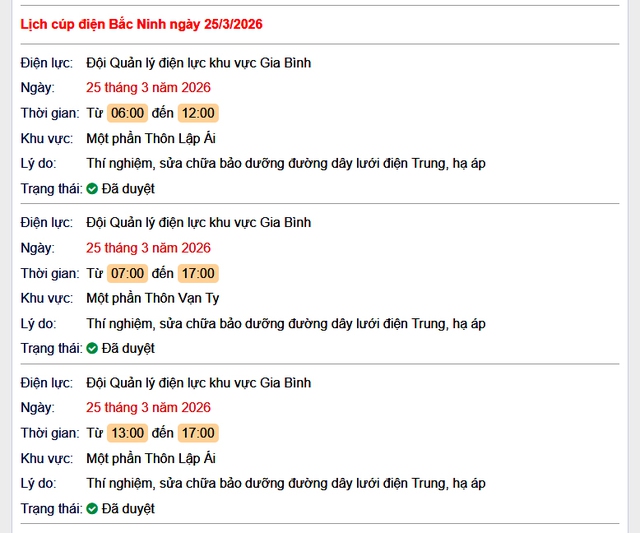
Task: Click the red heading Lịch cúp điện Bắc Ninh
Action: (142, 23)
